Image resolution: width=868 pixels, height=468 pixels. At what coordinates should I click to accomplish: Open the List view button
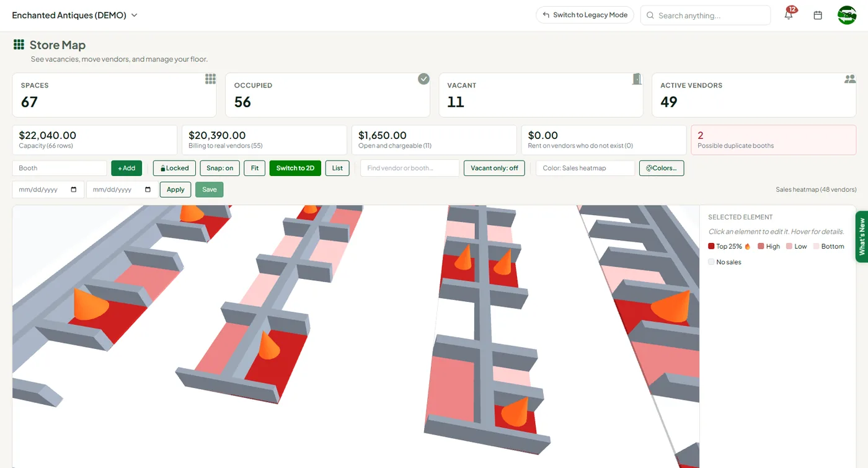[x=337, y=168]
